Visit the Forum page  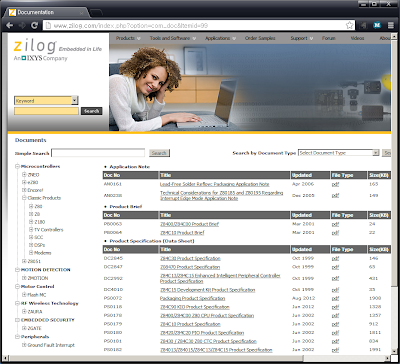pos(328,38)
